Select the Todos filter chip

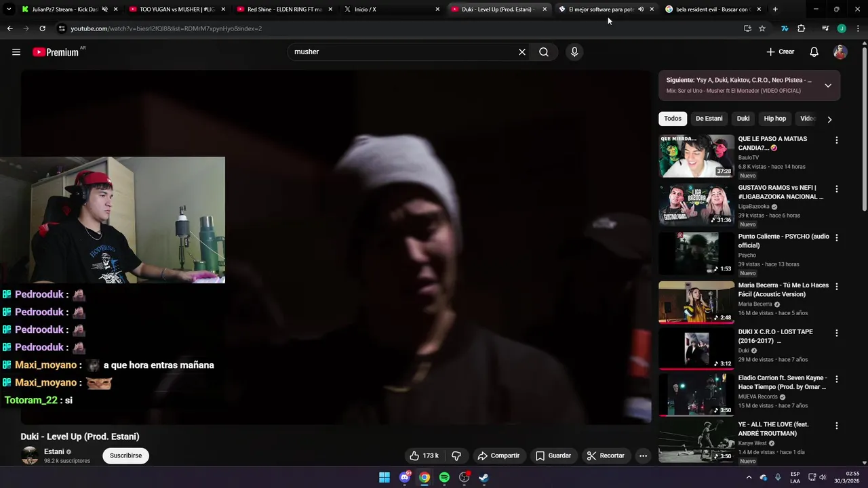pos(673,119)
